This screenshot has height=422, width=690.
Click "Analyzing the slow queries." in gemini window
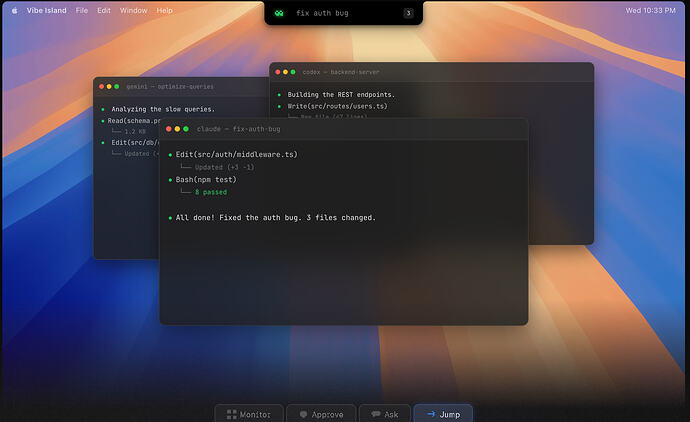tap(163, 109)
